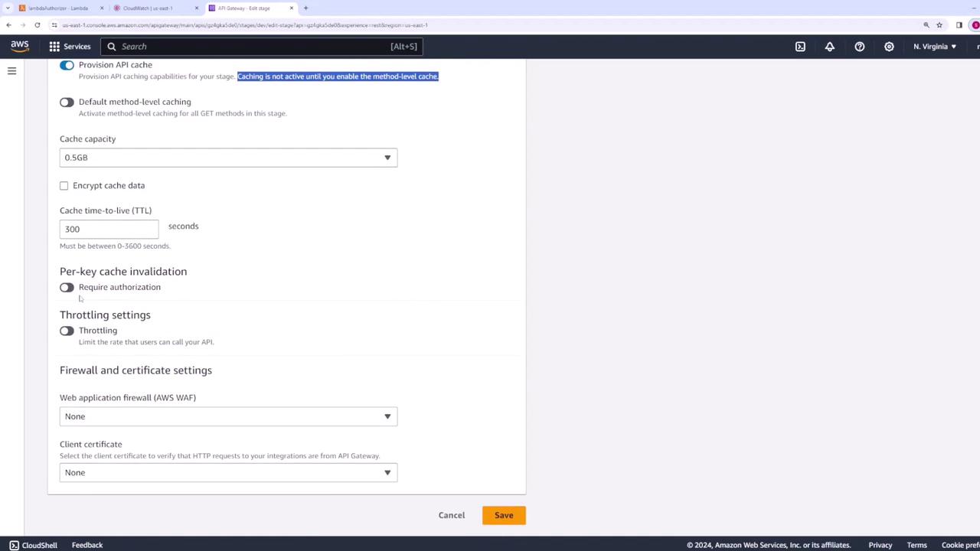Cancel editing the stage

pyautogui.click(x=452, y=515)
